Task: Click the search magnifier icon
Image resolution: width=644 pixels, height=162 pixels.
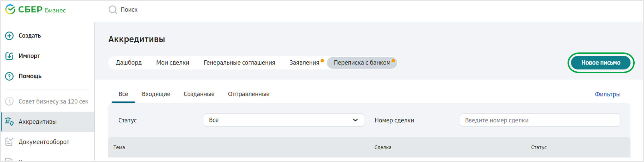Action: click(113, 10)
